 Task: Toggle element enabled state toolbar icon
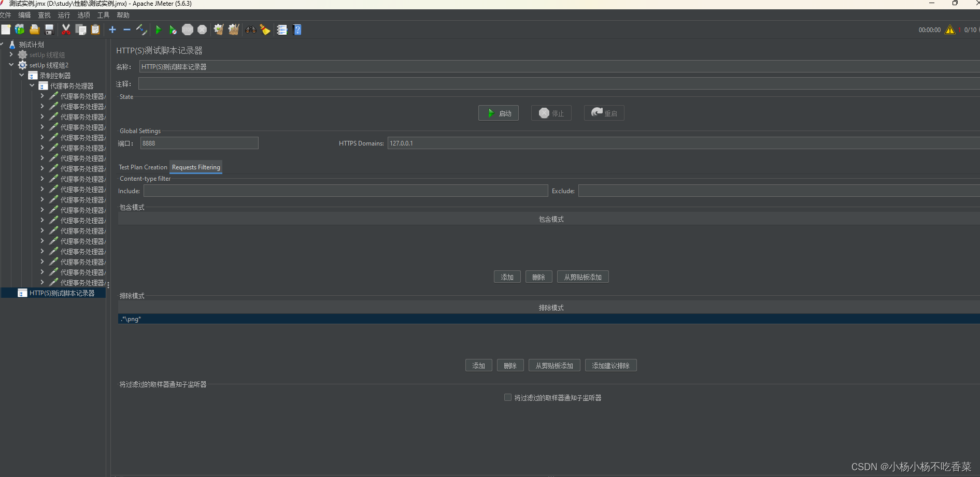[x=141, y=30]
